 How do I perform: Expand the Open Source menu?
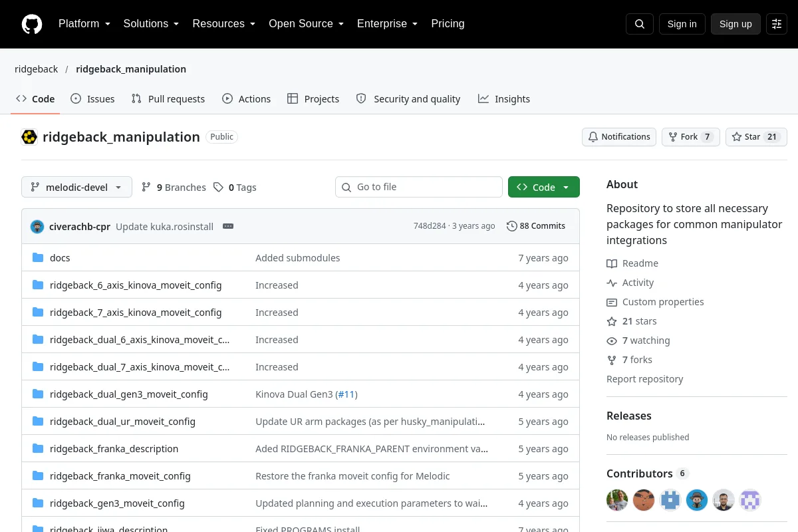pos(306,24)
